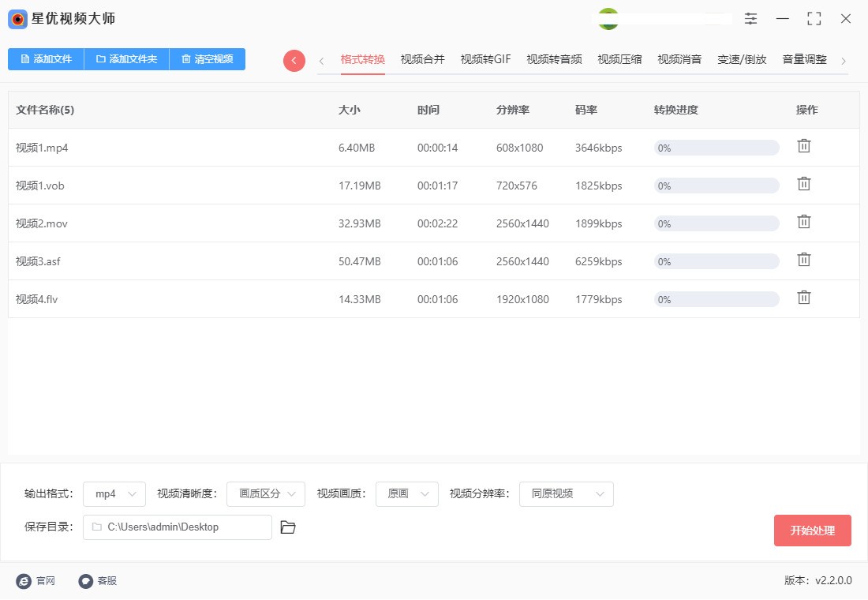The height and width of the screenshot is (600, 868).
Task: Open the 视频清晰度 clarity dropdown
Action: pyautogui.click(x=265, y=493)
